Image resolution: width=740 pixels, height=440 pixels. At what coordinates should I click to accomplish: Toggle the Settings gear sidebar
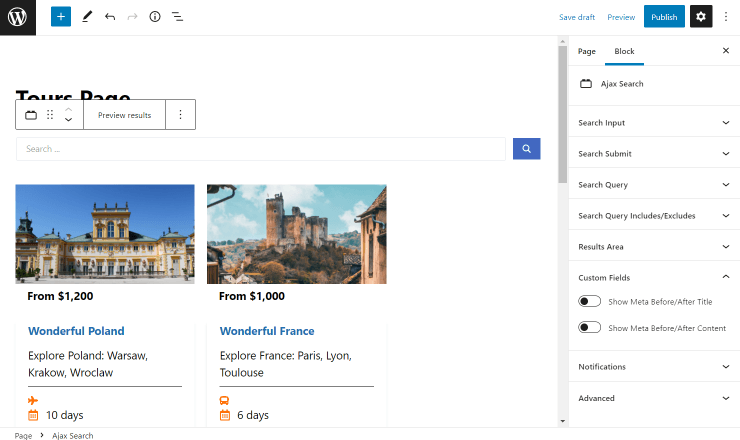coord(701,17)
